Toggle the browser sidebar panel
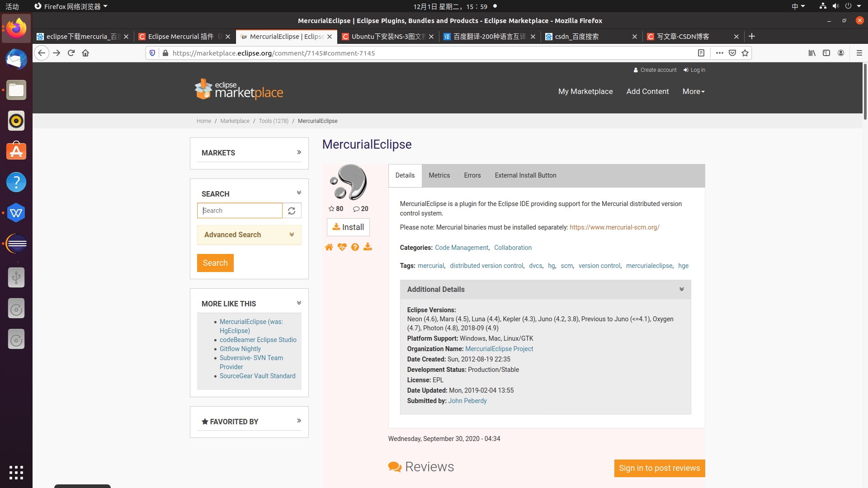This screenshot has height=488, width=868. tap(827, 53)
